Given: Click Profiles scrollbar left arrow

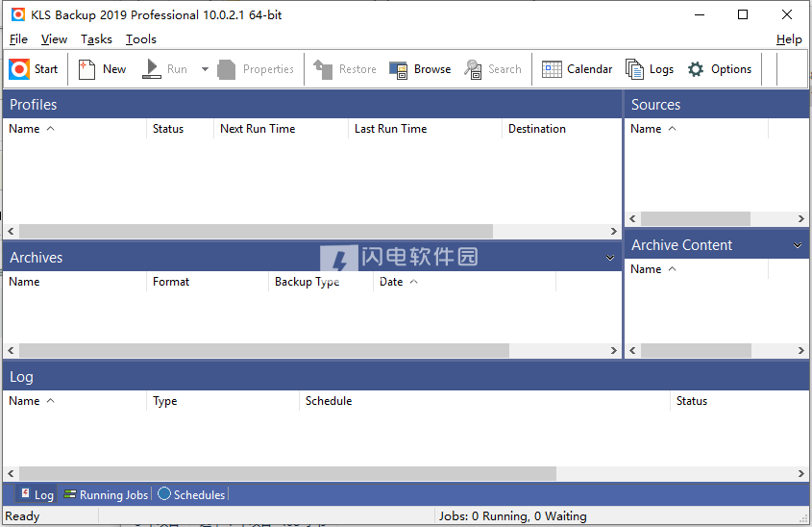Looking at the screenshot, I should point(11,231).
